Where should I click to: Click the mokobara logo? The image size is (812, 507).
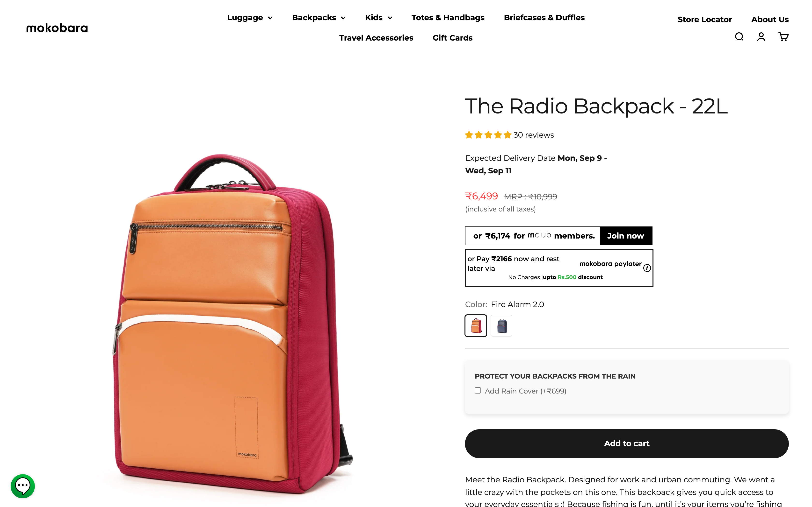click(x=57, y=28)
